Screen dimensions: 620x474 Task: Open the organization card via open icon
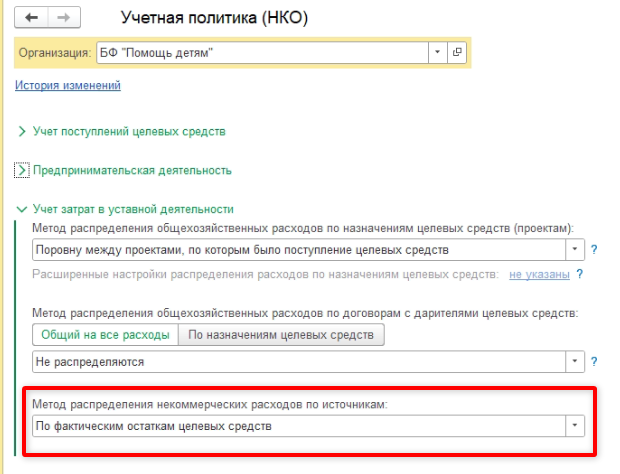click(x=457, y=52)
